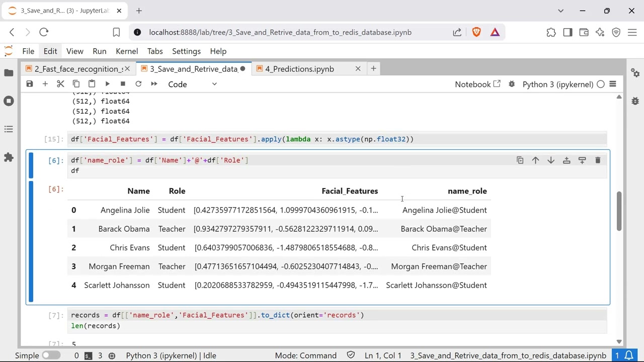Open the Extension Manager puzzle icon

tap(9, 157)
